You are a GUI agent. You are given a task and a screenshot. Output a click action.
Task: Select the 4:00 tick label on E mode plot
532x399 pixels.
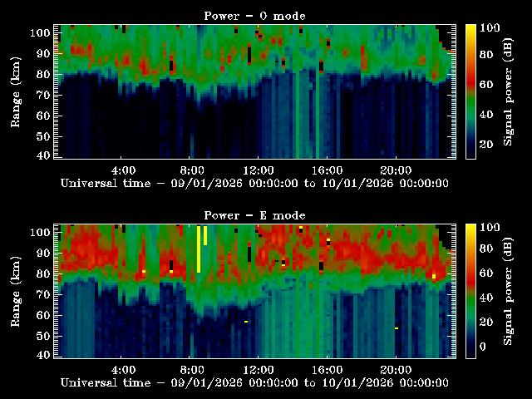point(123,370)
